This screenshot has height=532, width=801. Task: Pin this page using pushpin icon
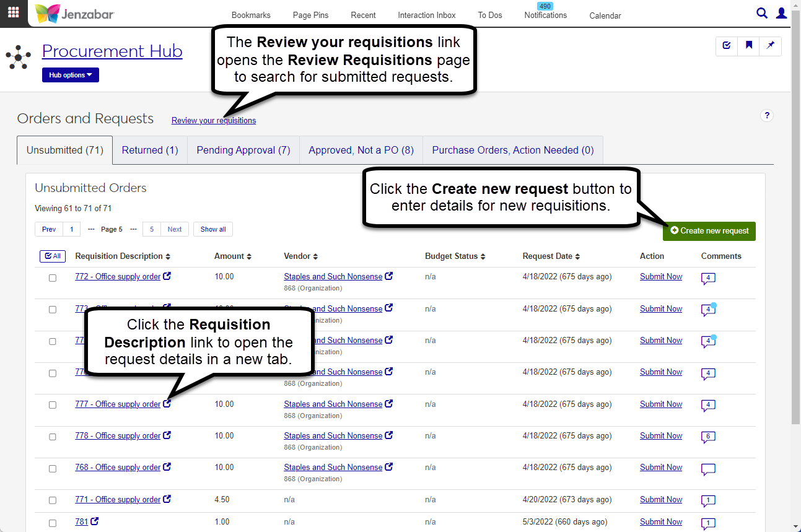(x=771, y=46)
